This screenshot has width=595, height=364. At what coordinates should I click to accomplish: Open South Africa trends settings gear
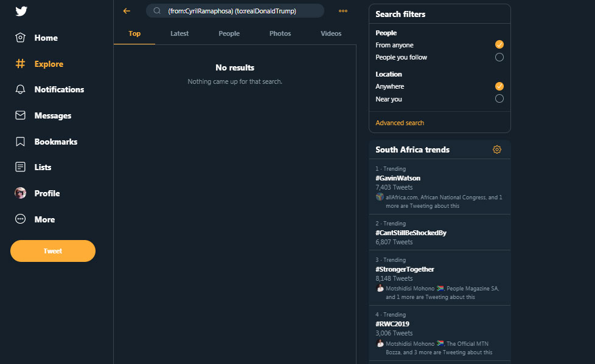click(497, 149)
